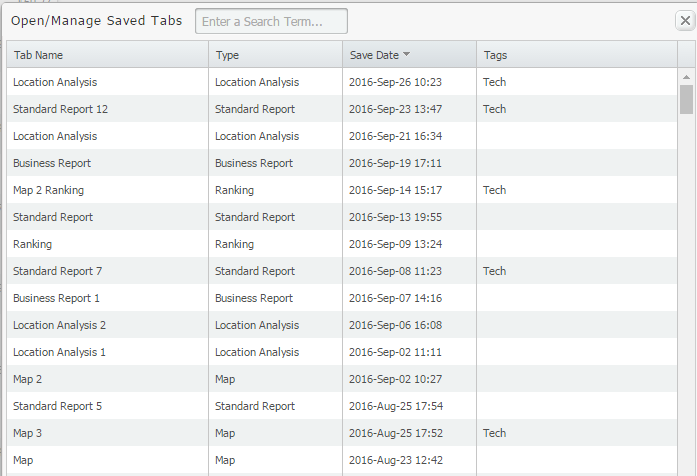Close the Open/Manage Saved Tabs dialog
Viewport: 697px width, 476px height.
[685, 20]
